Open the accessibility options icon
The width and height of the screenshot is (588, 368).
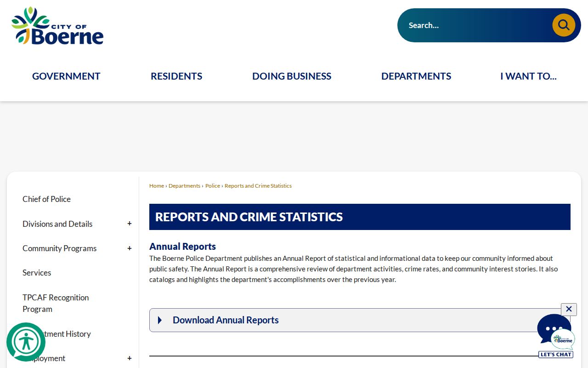click(26, 342)
